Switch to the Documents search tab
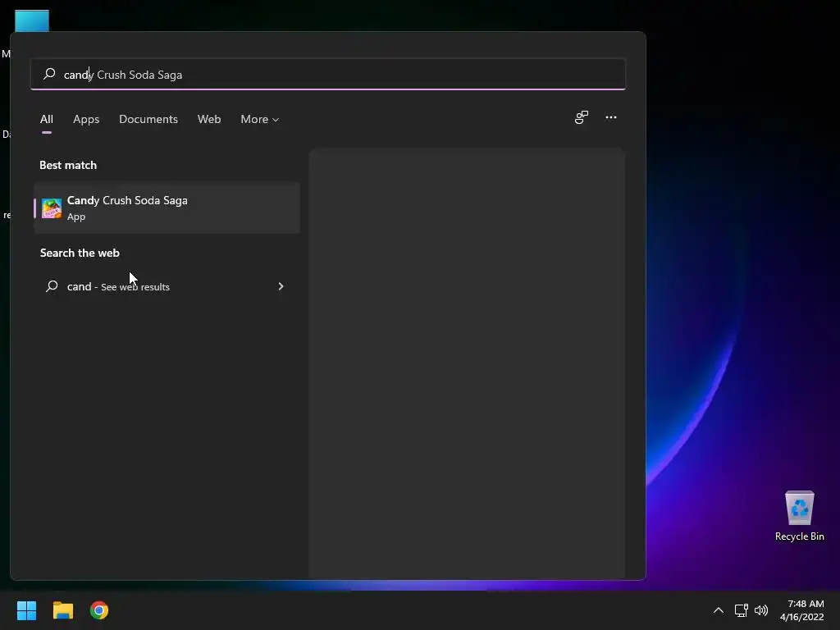The width and height of the screenshot is (840, 630). 148,119
